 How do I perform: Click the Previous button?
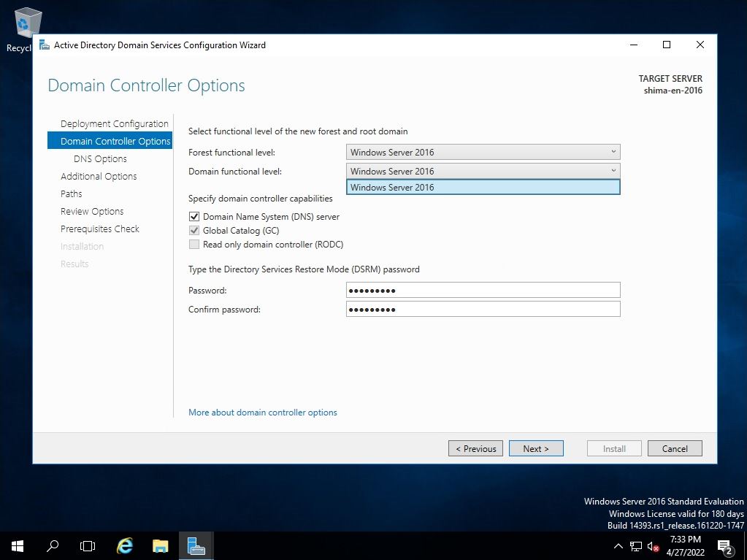pyautogui.click(x=475, y=448)
